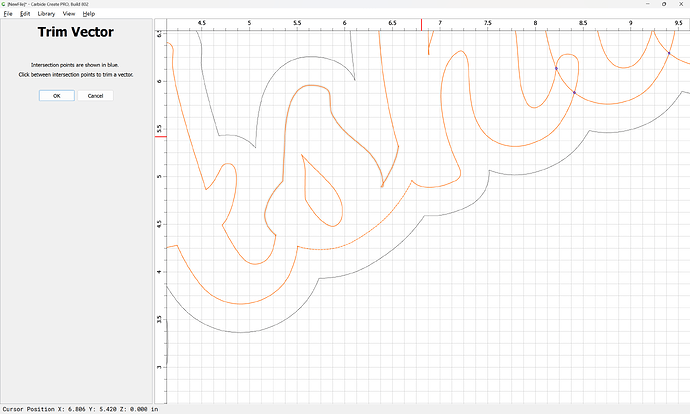
Task: Cancel the Trim Vector operation
Action: pos(95,96)
